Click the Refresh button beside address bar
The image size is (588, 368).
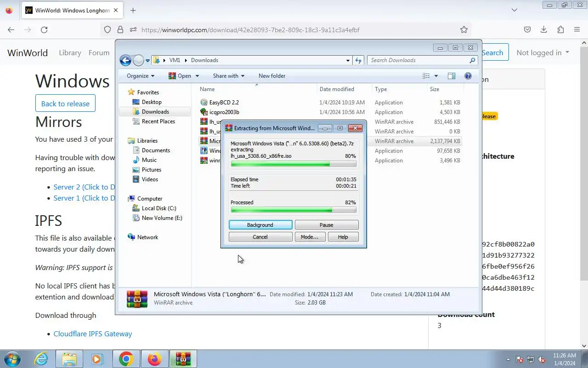tap(359, 60)
